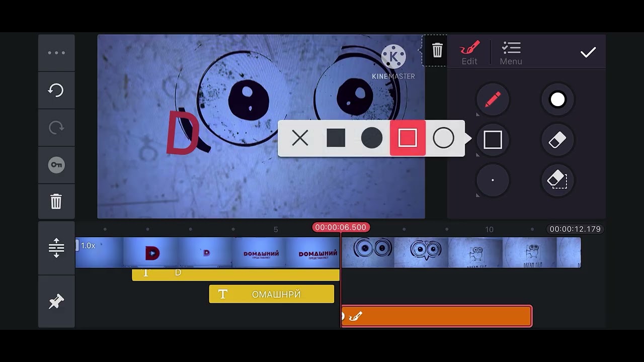Image resolution: width=644 pixels, height=362 pixels.
Task: Select the red pencil brush tool
Action: point(493,100)
